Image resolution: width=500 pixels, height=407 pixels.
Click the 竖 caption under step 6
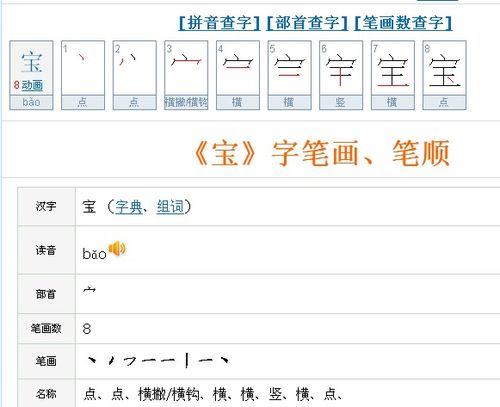pos(341,102)
